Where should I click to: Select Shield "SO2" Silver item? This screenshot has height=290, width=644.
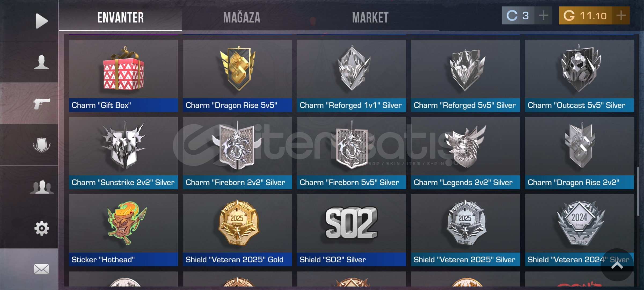coord(351,230)
